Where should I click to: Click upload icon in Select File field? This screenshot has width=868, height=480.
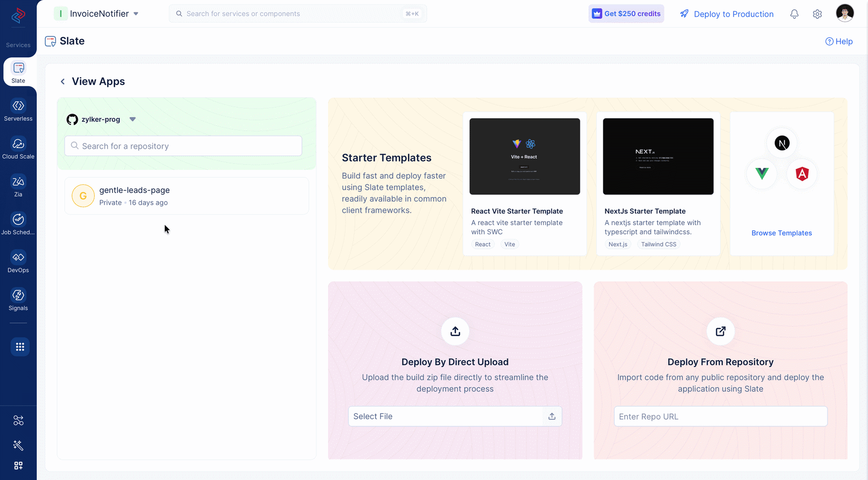552,417
